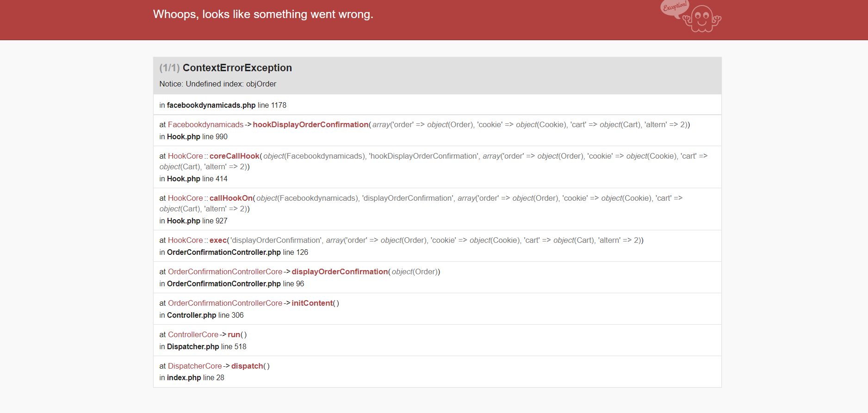Click the ghost exception icon
The width and height of the screenshot is (868, 413).
[x=702, y=19]
